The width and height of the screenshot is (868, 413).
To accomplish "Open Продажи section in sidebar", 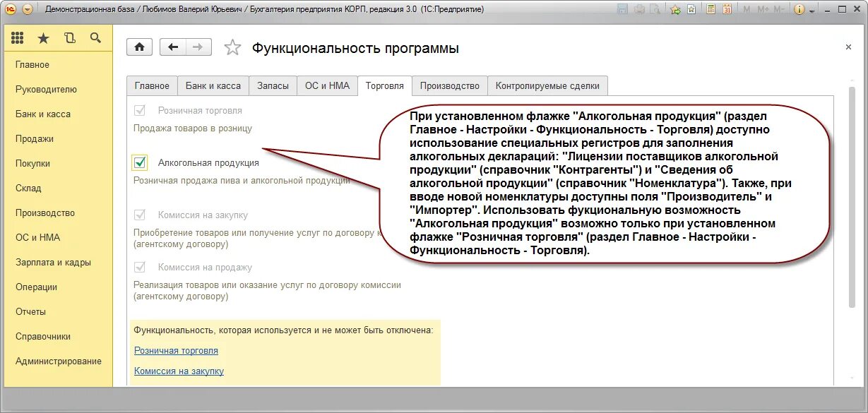I will pos(35,138).
